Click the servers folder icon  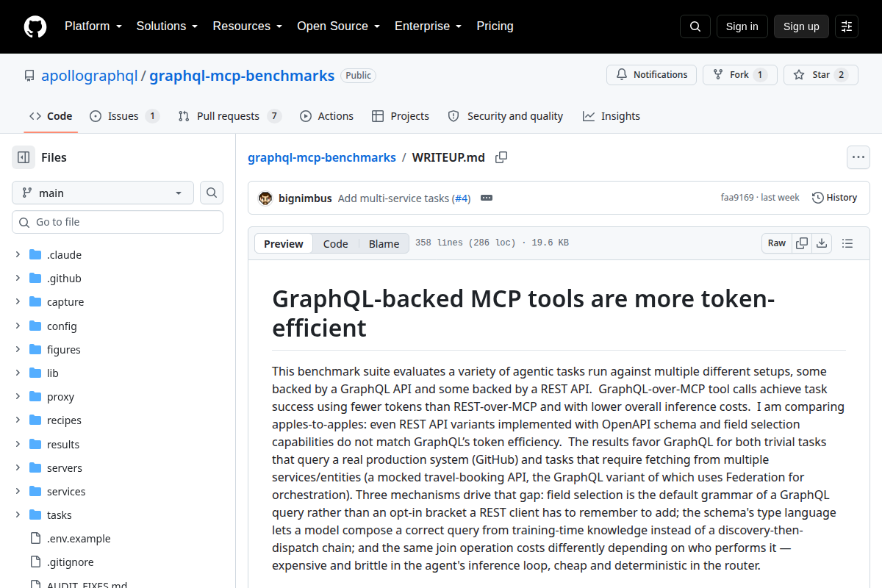pos(35,468)
